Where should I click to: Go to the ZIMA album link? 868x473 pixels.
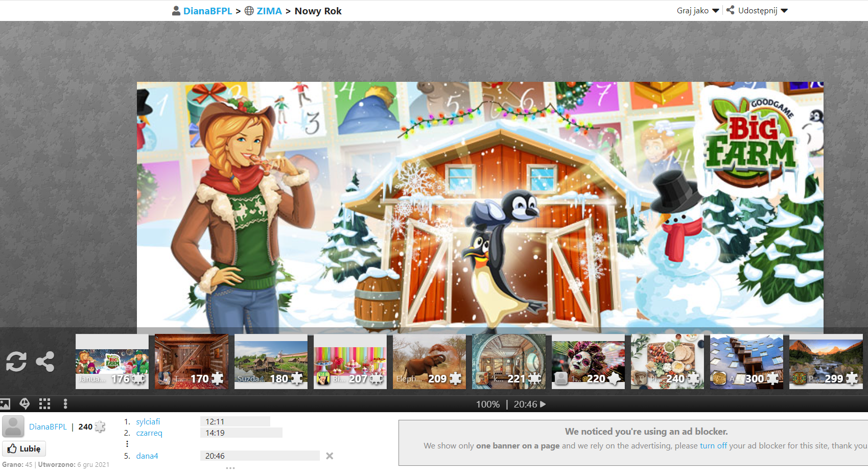tap(269, 11)
